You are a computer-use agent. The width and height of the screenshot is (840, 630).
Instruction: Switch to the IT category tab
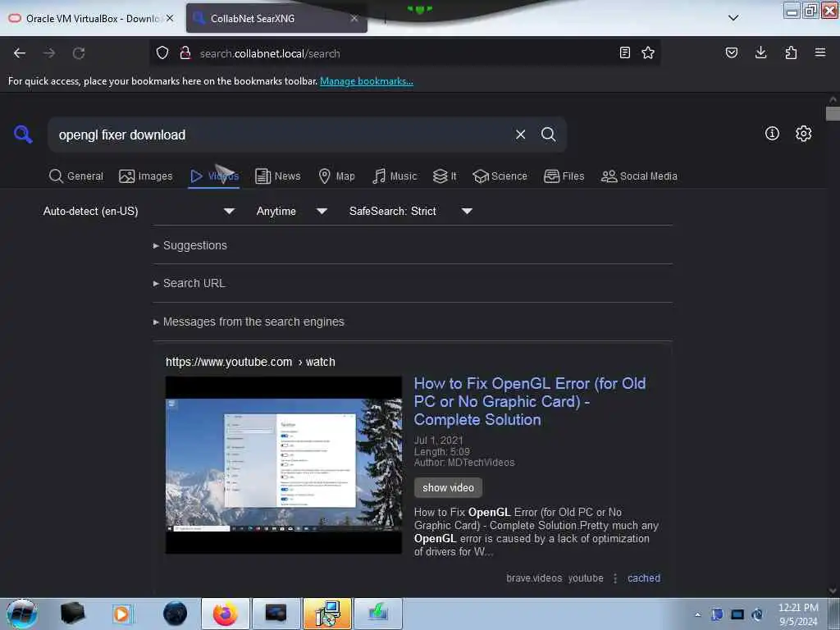(445, 176)
